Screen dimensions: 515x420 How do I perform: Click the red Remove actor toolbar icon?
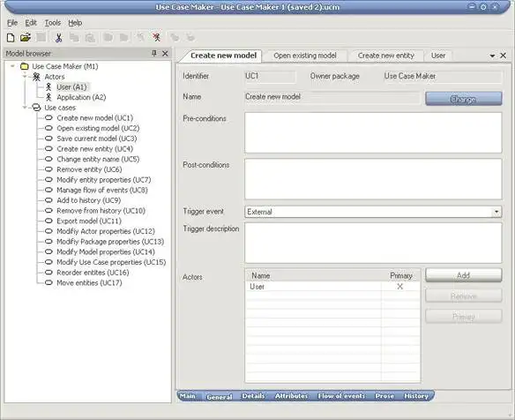[x=157, y=37]
